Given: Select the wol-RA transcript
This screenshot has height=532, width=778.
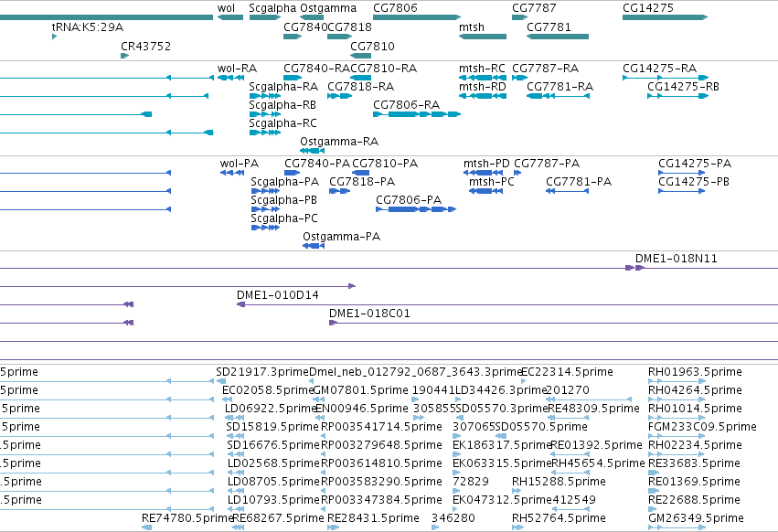Looking at the screenshot, I should pyautogui.click(x=230, y=78).
